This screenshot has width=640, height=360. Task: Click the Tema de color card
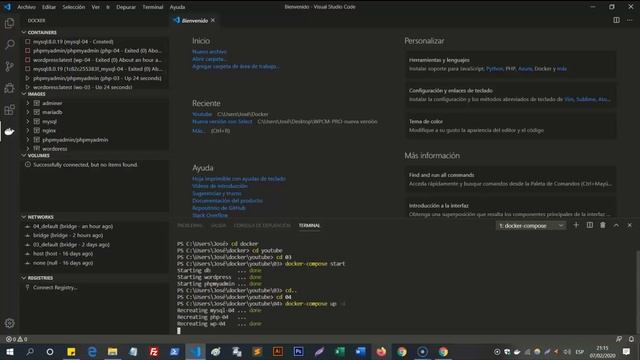510,126
